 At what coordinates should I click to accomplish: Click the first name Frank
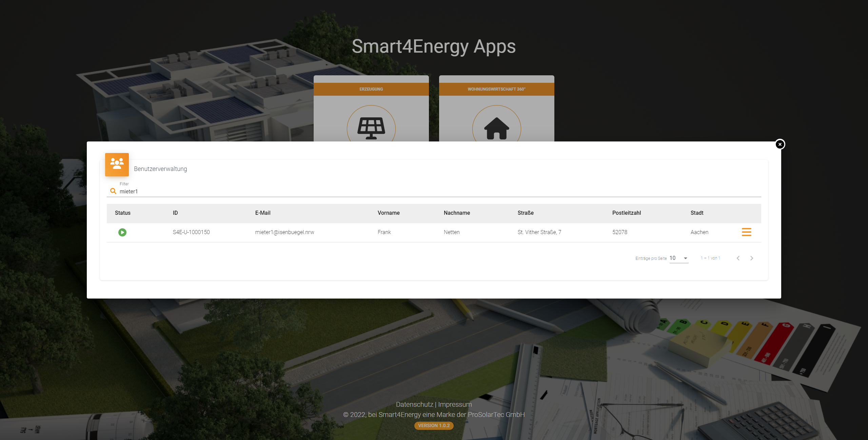click(x=384, y=232)
